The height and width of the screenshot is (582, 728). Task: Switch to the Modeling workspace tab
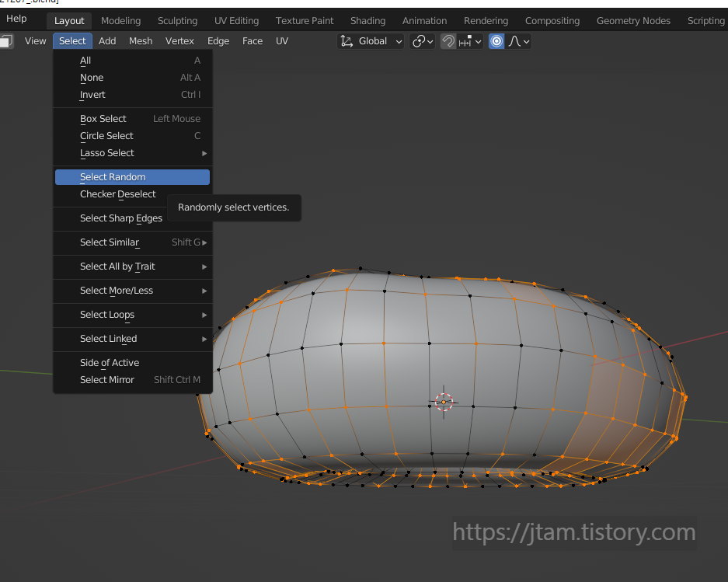point(120,21)
